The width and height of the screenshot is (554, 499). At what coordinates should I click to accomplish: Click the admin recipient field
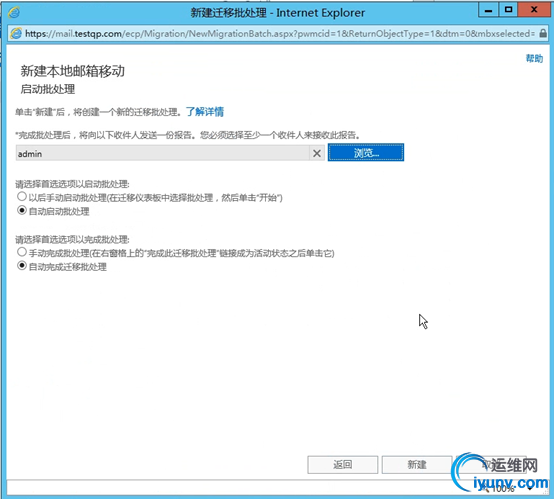coord(163,153)
